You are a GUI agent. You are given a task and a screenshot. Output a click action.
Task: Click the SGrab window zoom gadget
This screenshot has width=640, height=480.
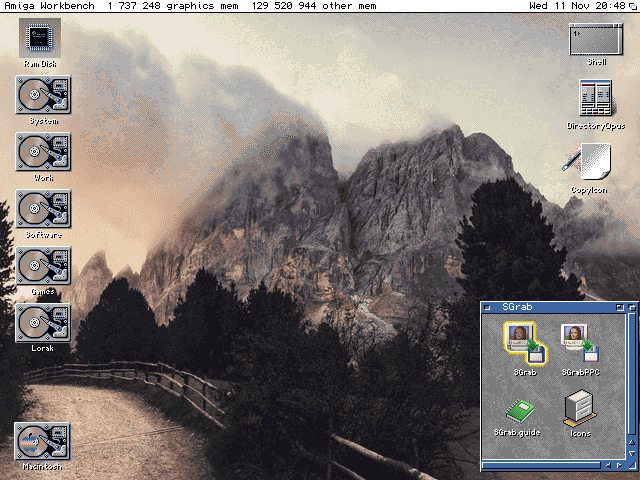click(x=620, y=307)
